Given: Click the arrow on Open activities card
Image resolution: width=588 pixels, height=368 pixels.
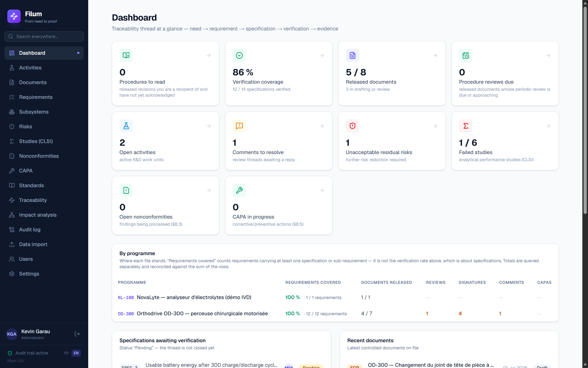Looking at the screenshot, I should [209, 126].
